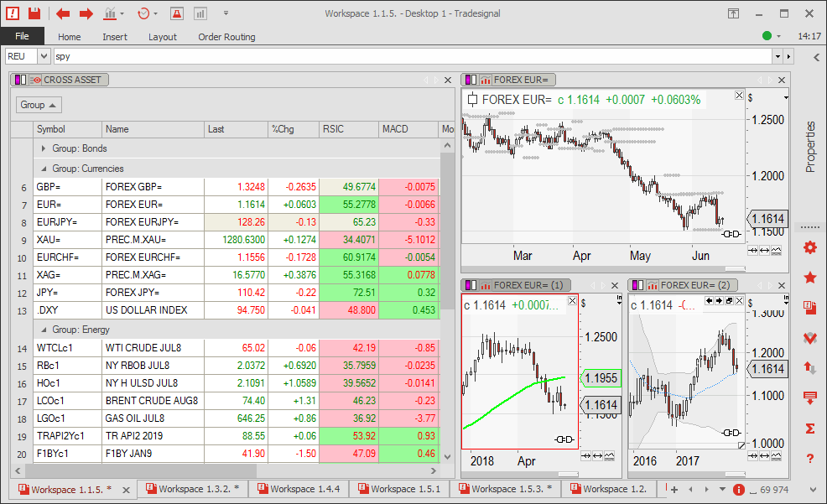827x504 pixels.
Task: Collapse the Group: Currencies row
Action: click(44, 169)
